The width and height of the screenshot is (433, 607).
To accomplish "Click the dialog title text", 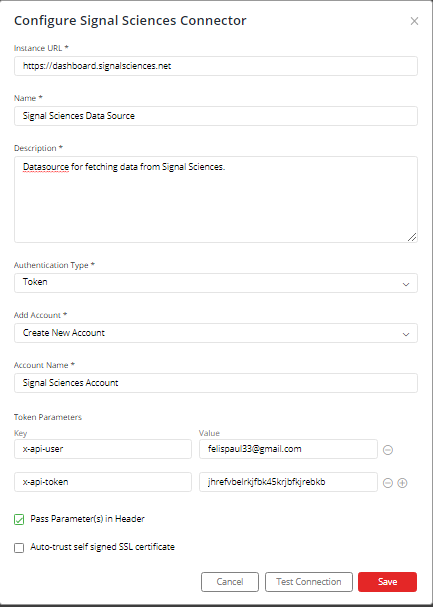I will [x=130, y=21].
